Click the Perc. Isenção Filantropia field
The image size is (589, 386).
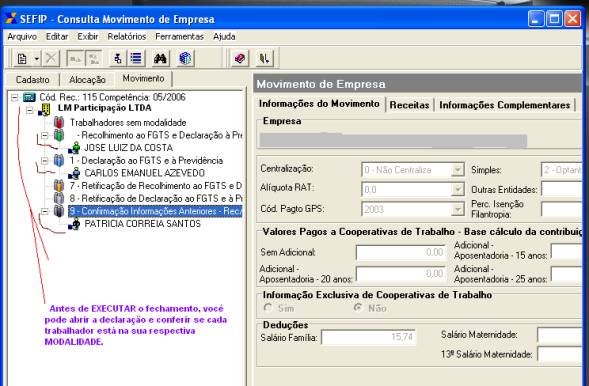pyautogui.click(x=561, y=209)
